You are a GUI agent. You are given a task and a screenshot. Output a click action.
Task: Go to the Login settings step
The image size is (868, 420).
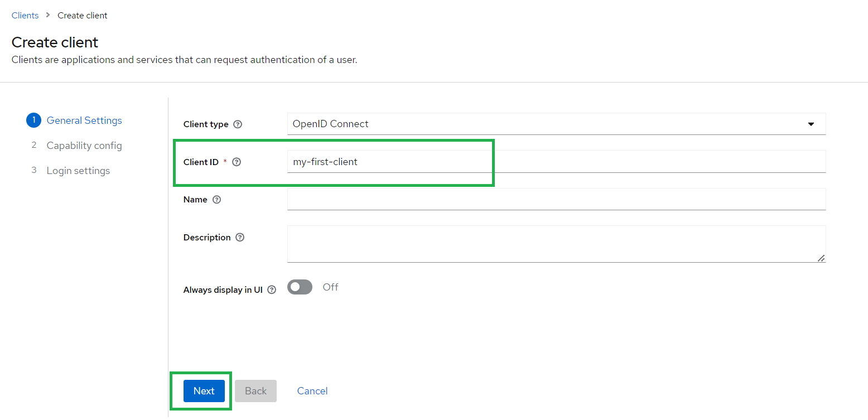78,171
